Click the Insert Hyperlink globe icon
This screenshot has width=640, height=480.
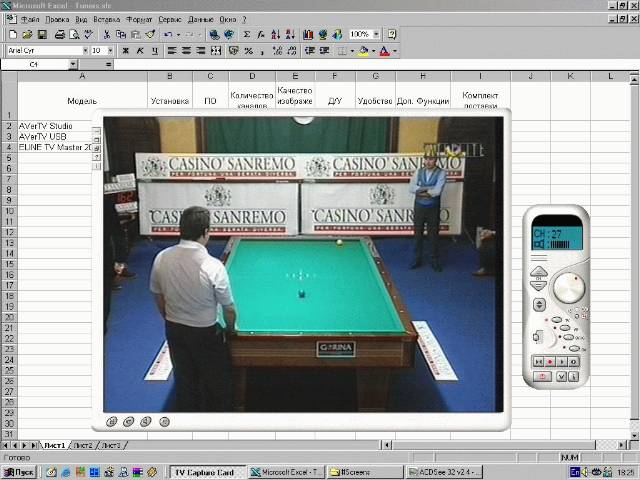click(214, 35)
